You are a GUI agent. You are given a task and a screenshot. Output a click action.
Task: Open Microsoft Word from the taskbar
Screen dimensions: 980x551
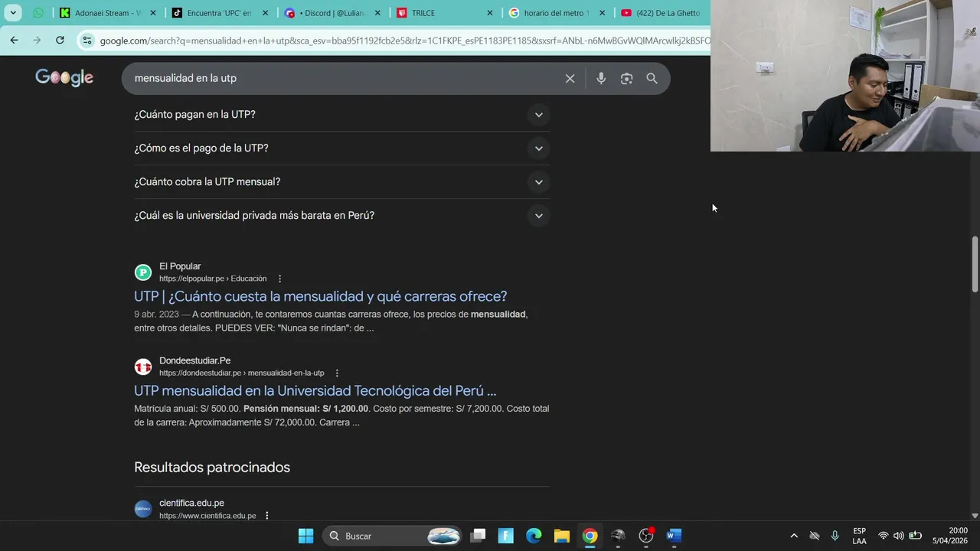click(x=674, y=536)
